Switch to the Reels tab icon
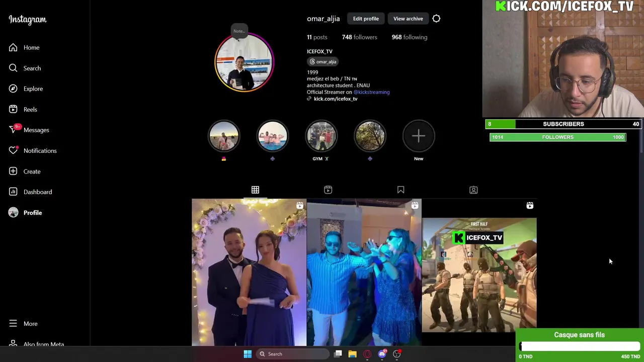Image resolution: width=644 pixels, height=362 pixels. click(328, 190)
